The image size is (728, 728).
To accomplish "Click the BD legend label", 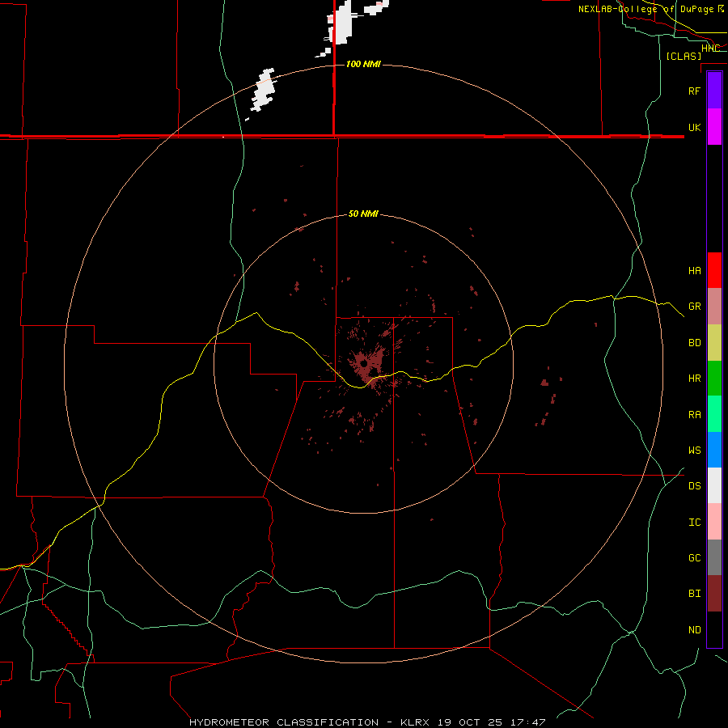I will [x=695, y=343].
